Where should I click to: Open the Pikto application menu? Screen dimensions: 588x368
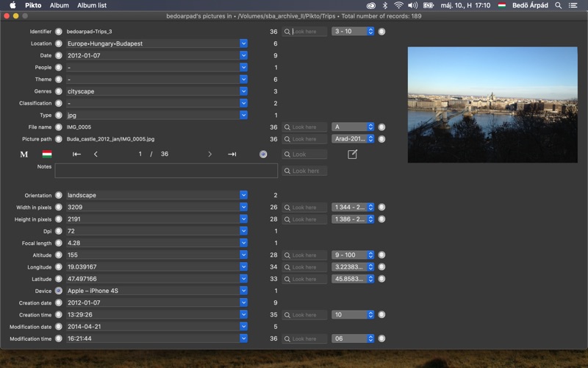point(33,5)
